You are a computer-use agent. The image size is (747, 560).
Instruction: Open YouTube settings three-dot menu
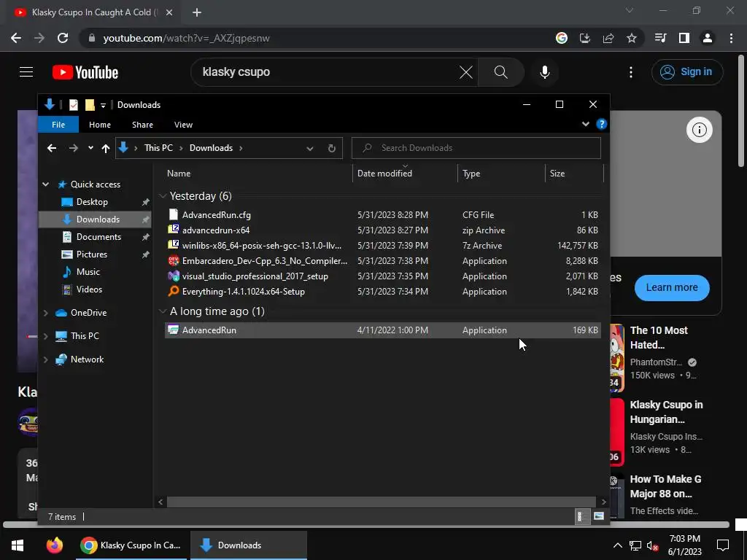(x=631, y=72)
